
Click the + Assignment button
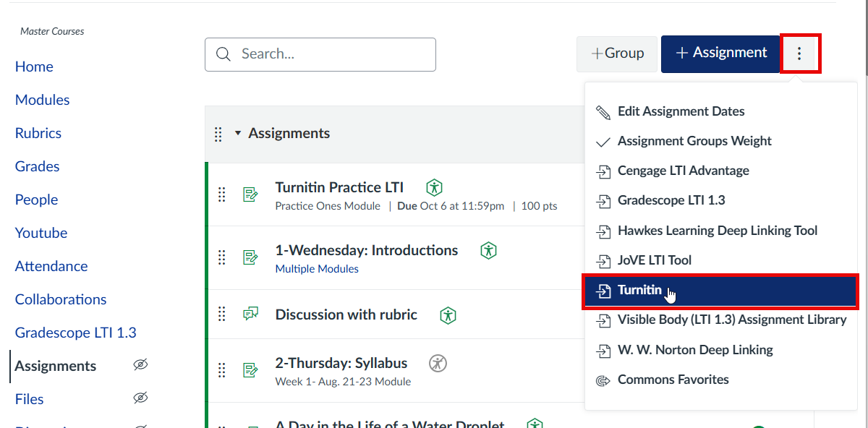point(720,53)
